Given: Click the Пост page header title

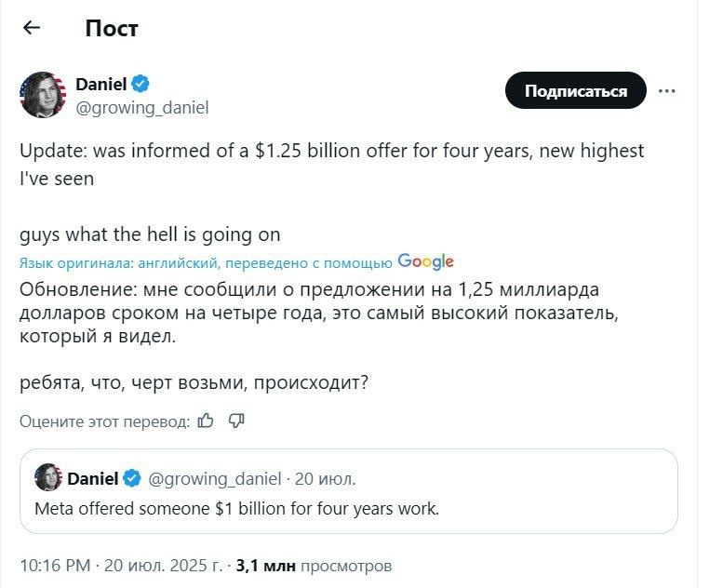Looking at the screenshot, I should point(112,28).
